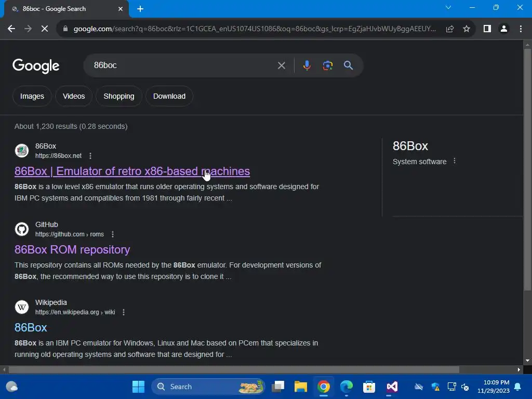Open tab search chevron
Screen dimensions: 532x399
point(448,7)
